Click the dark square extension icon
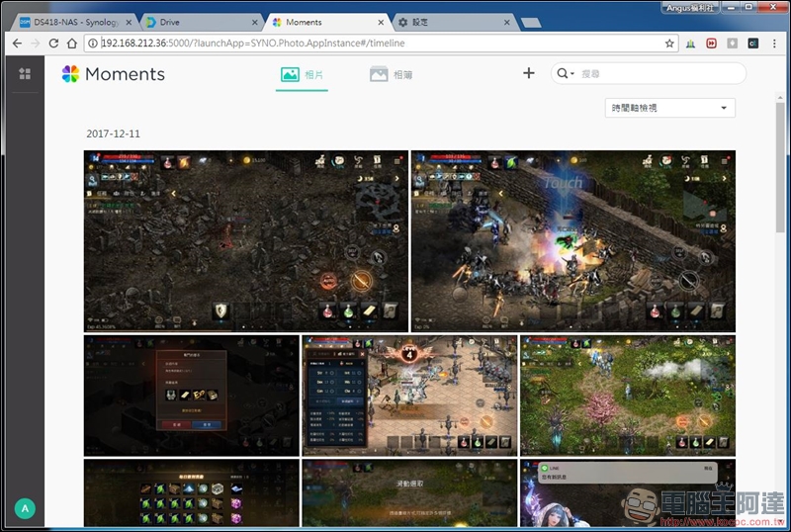791x532 pixels. tap(753, 44)
